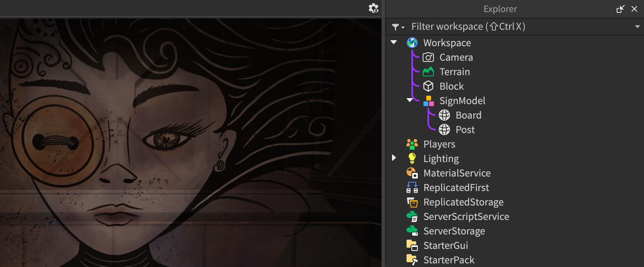Click the Board mesh icon

tap(444, 115)
